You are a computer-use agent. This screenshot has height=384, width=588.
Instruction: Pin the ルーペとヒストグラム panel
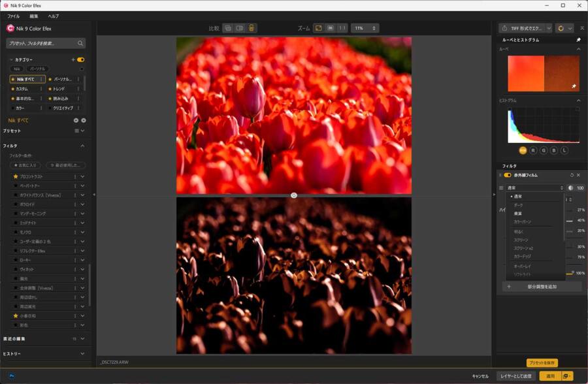(x=580, y=40)
